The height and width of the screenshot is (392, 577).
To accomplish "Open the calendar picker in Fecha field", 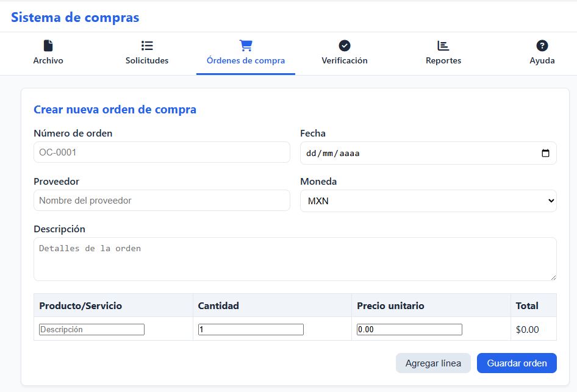I will 545,154.
